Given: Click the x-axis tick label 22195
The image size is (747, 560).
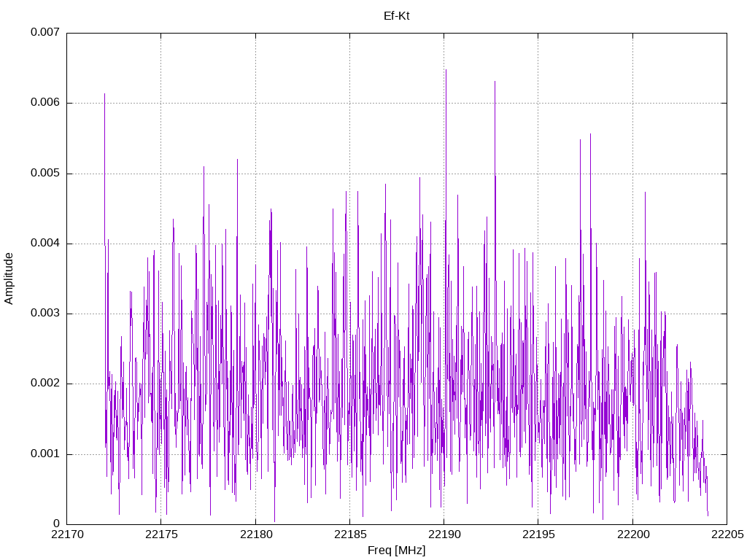Looking at the screenshot, I should [x=539, y=534].
